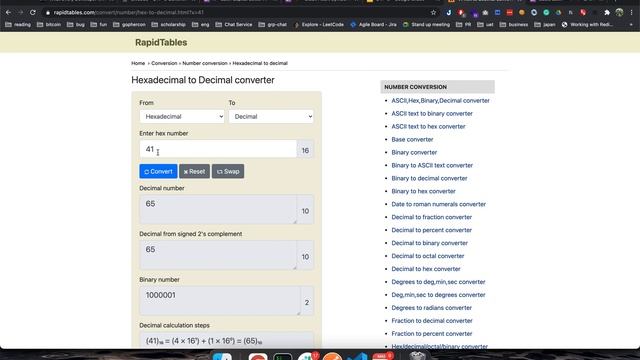
Task: Open the PR bookmarks folder
Action: 463,24
